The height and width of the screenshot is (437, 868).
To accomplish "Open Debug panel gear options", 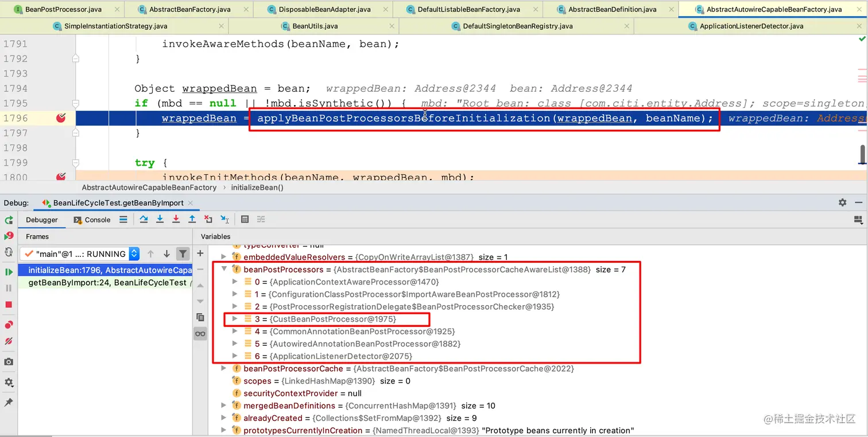I will tap(842, 202).
